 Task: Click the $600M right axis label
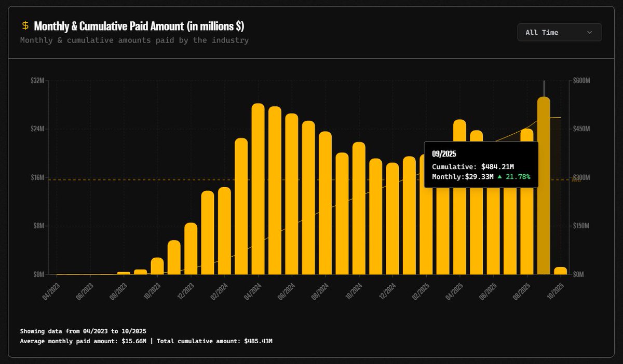pyautogui.click(x=583, y=81)
